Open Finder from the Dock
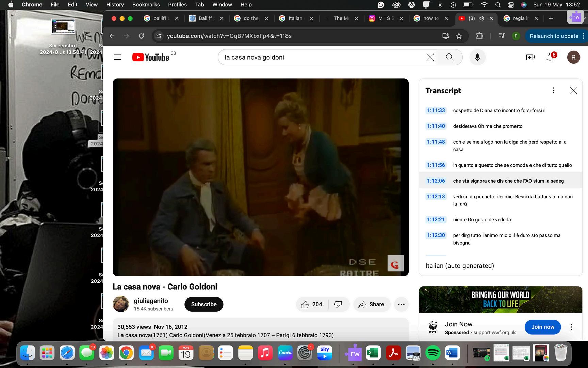This screenshot has height=368, width=588. pos(28,353)
